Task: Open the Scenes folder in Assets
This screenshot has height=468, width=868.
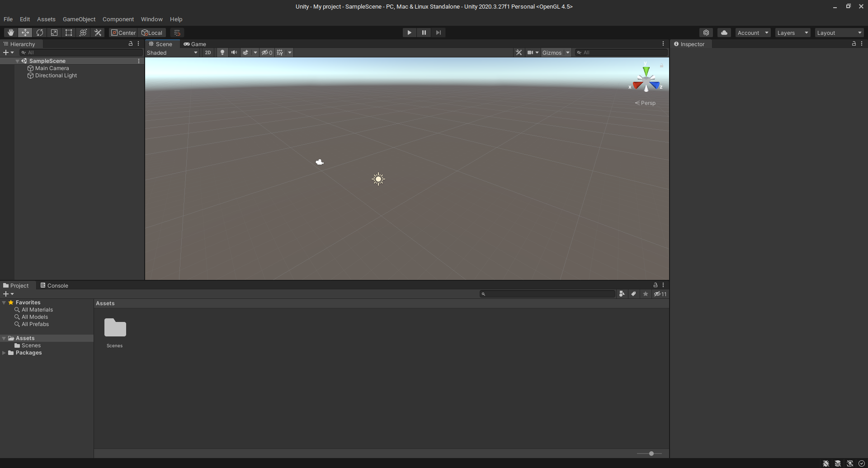Action: pyautogui.click(x=115, y=328)
